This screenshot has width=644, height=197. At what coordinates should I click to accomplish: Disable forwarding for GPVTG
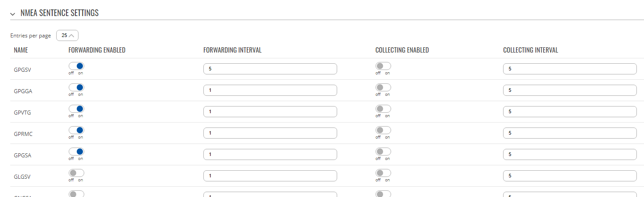tap(76, 109)
